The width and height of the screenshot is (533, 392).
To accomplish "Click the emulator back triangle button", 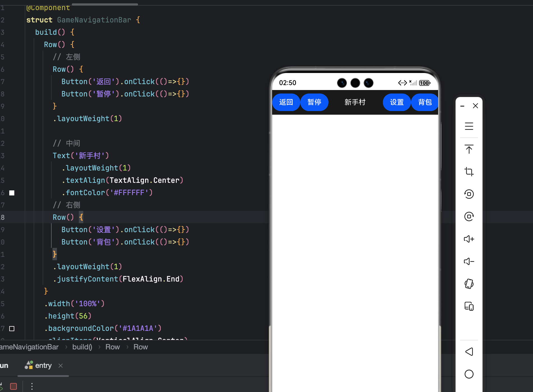I will click(x=469, y=352).
